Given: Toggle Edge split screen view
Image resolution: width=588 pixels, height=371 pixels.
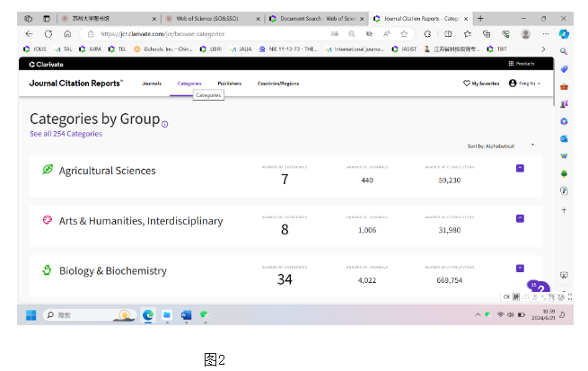Looking at the screenshot, I should (x=448, y=34).
